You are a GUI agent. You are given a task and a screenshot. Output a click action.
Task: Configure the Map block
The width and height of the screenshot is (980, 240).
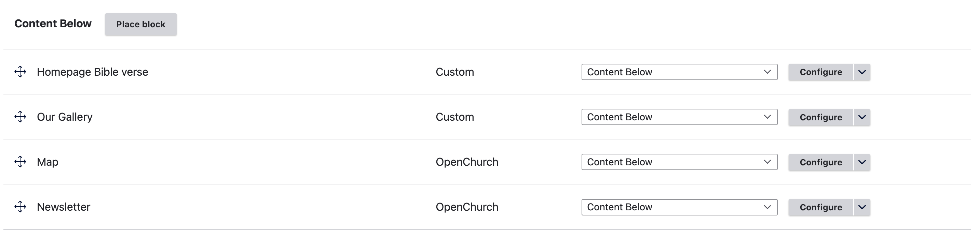(821, 162)
